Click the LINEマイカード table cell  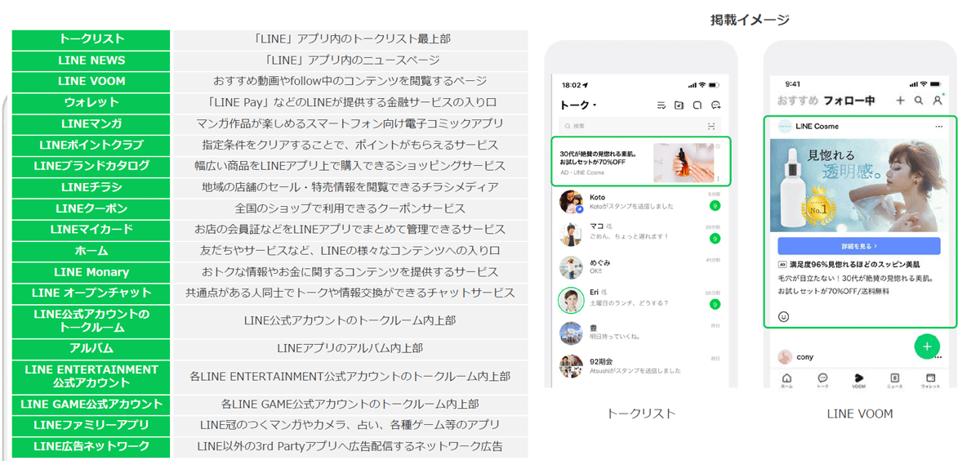pos(91,230)
